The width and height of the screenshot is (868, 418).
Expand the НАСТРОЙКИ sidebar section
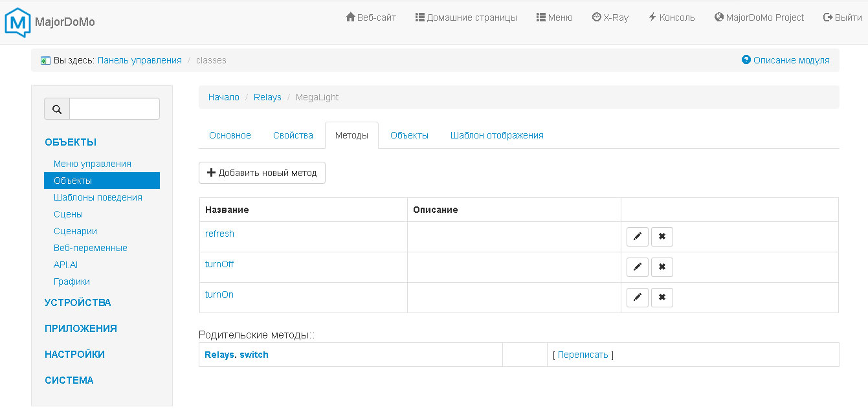[x=74, y=354]
